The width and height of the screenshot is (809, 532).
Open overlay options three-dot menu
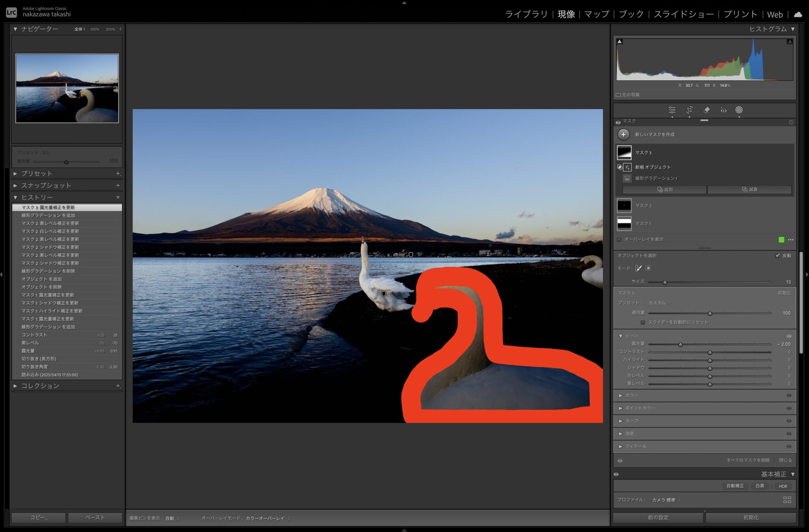pyautogui.click(x=790, y=240)
